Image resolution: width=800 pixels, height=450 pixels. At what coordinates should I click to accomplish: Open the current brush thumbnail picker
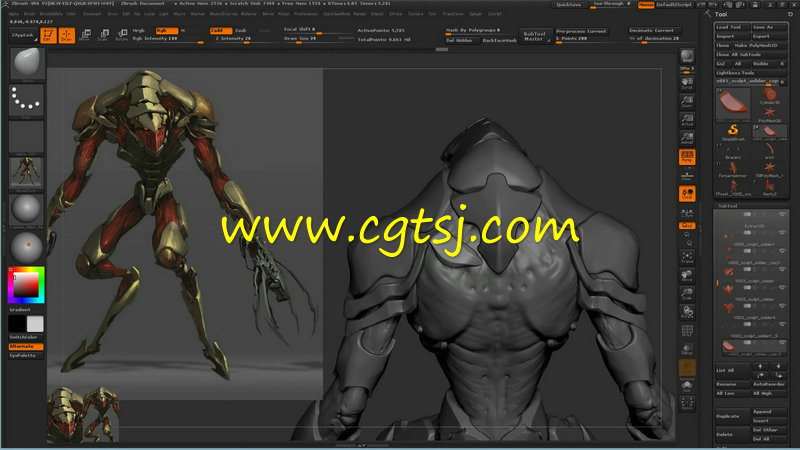click(27, 64)
